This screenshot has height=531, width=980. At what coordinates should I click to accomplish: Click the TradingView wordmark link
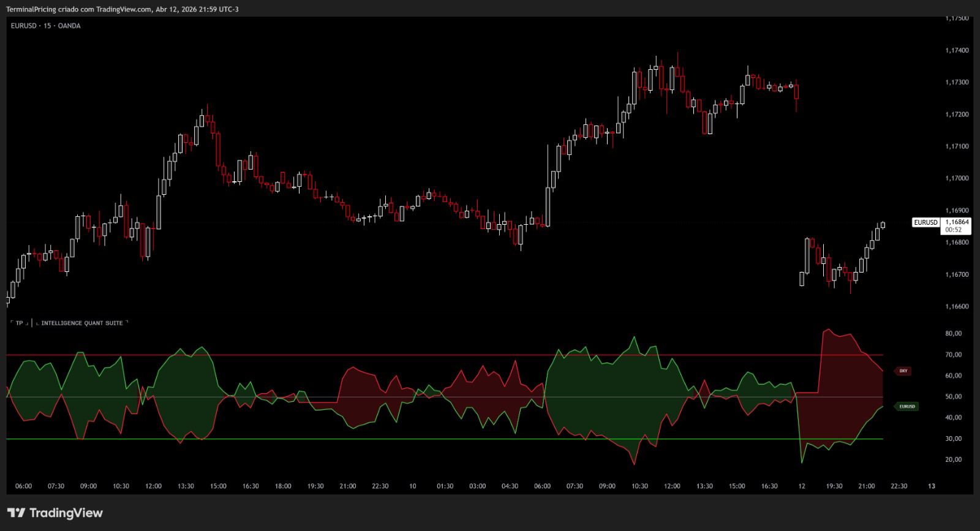pyautogui.click(x=66, y=513)
